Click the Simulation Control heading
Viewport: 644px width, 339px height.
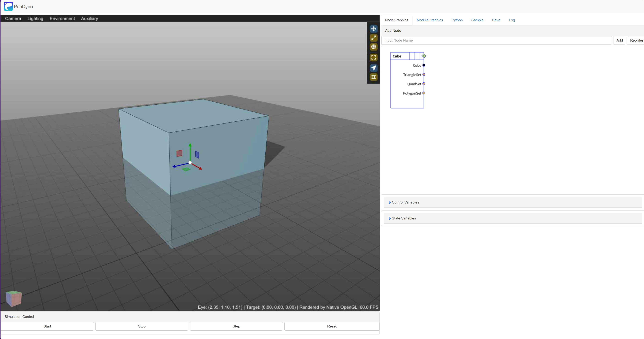[19, 317]
